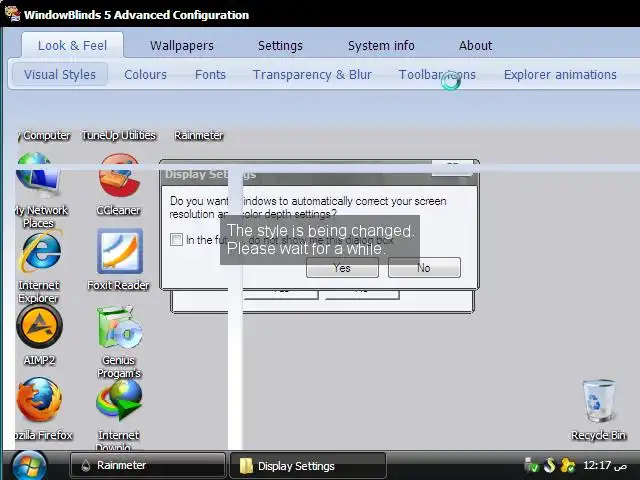This screenshot has width=640, height=480.
Task: Click the green and yellow S tray icon
Action: (x=549, y=465)
